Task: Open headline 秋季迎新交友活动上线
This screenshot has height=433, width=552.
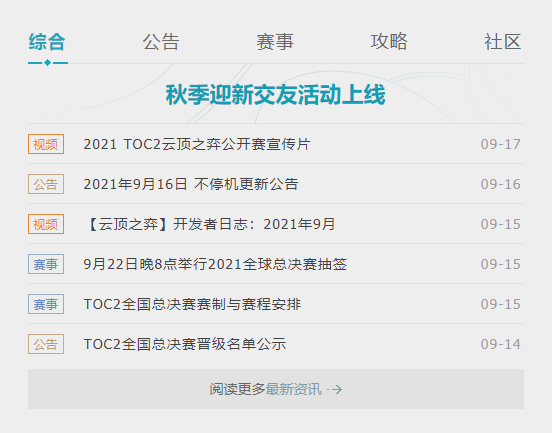Action: coord(276,95)
